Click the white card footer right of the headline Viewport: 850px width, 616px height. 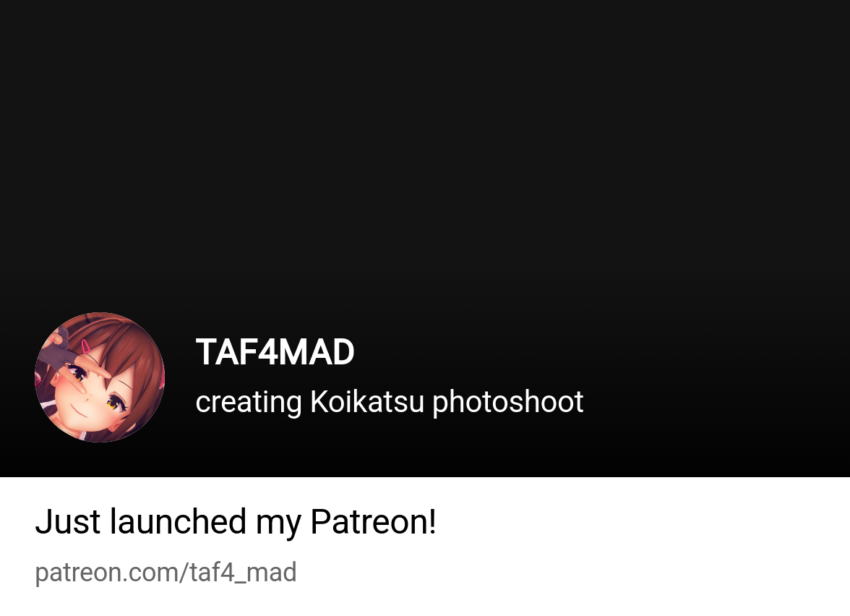(640, 522)
